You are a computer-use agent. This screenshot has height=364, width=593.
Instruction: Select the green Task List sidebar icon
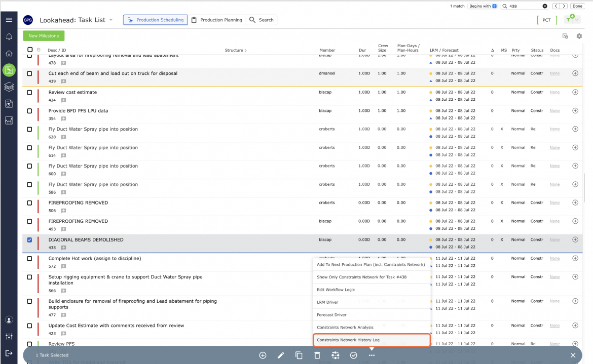(9, 70)
